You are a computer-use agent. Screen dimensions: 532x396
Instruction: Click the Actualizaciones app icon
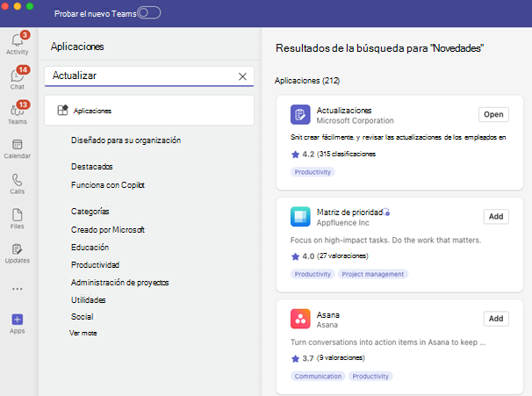click(x=300, y=114)
